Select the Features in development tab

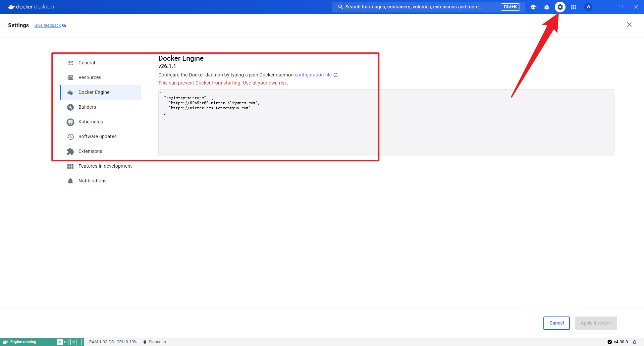point(100,166)
